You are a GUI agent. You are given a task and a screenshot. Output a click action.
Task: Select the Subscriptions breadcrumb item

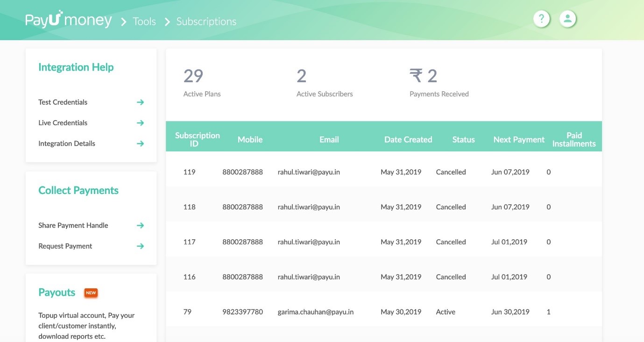pos(206,21)
